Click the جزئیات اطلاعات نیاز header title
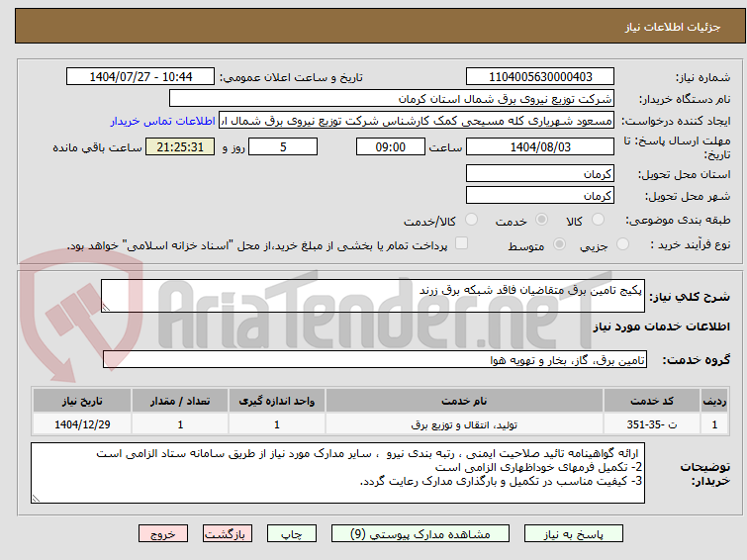The height and width of the screenshot is (560, 747). point(672,27)
